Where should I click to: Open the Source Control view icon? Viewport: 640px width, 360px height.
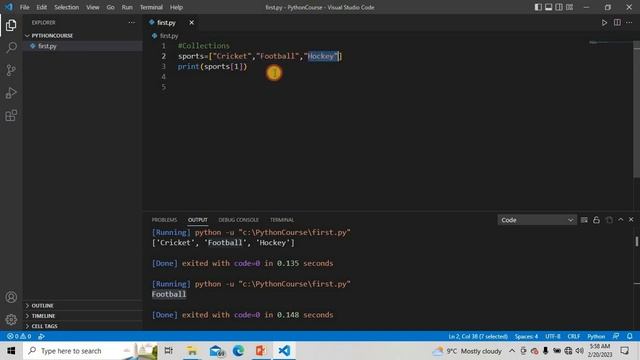click(11, 70)
